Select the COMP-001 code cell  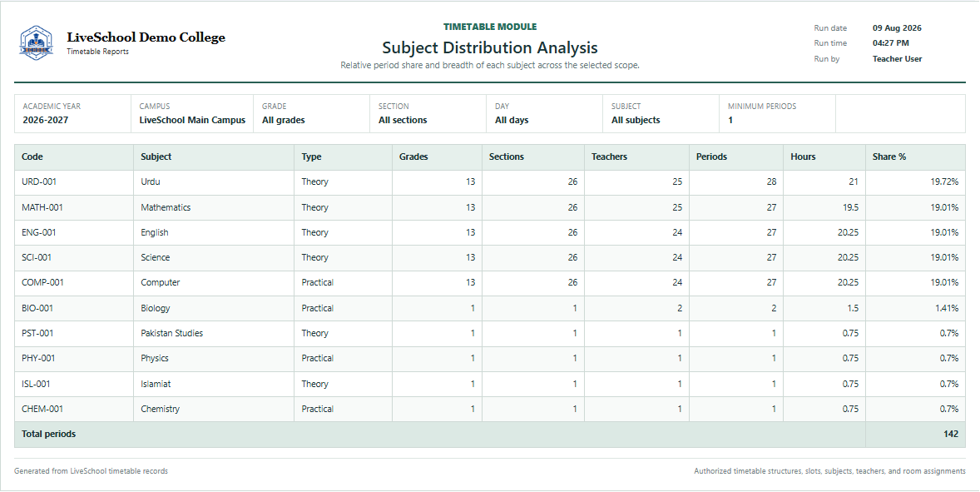pyautogui.click(x=74, y=282)
